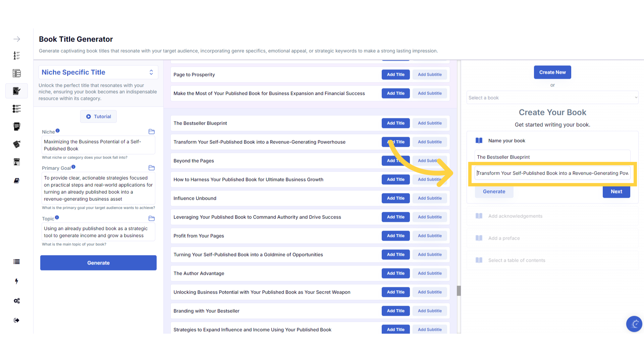This screenshot has height=362, width=644.
Task: Open the list menu icon in sidebar
Action: coord(16,262)
